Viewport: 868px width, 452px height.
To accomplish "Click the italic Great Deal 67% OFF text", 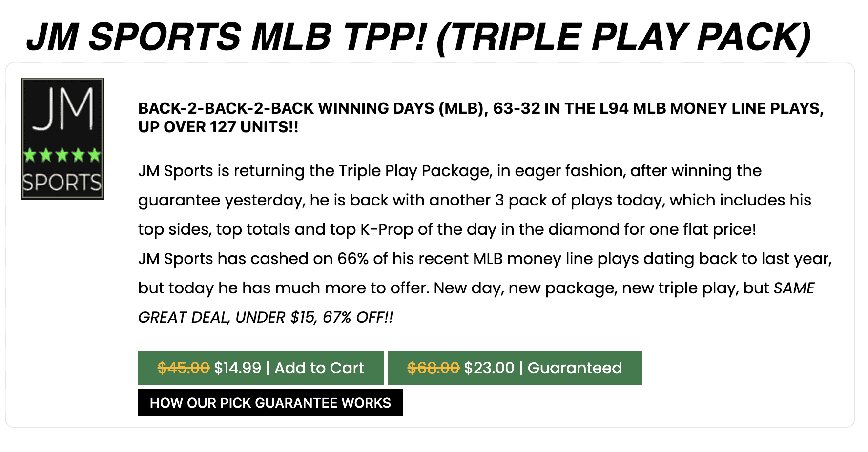I will pos(266,317).
